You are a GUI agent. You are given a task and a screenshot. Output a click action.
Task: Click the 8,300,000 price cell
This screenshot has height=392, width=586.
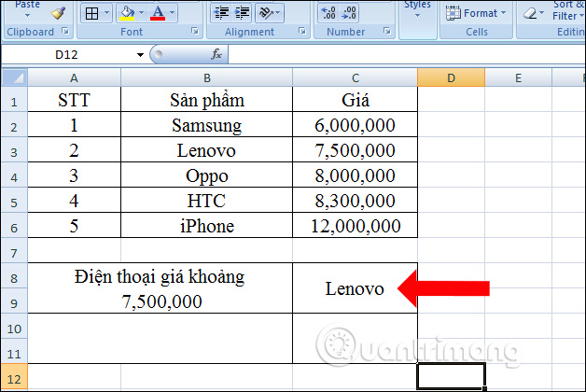click(x=355, y=201)
